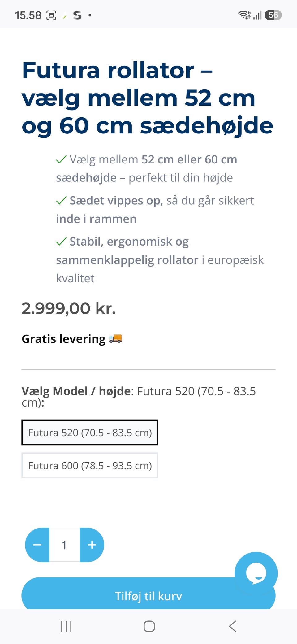Tap the battery indicator in the status bar
This screenshot has height=644, width=297.
point(273,15)
